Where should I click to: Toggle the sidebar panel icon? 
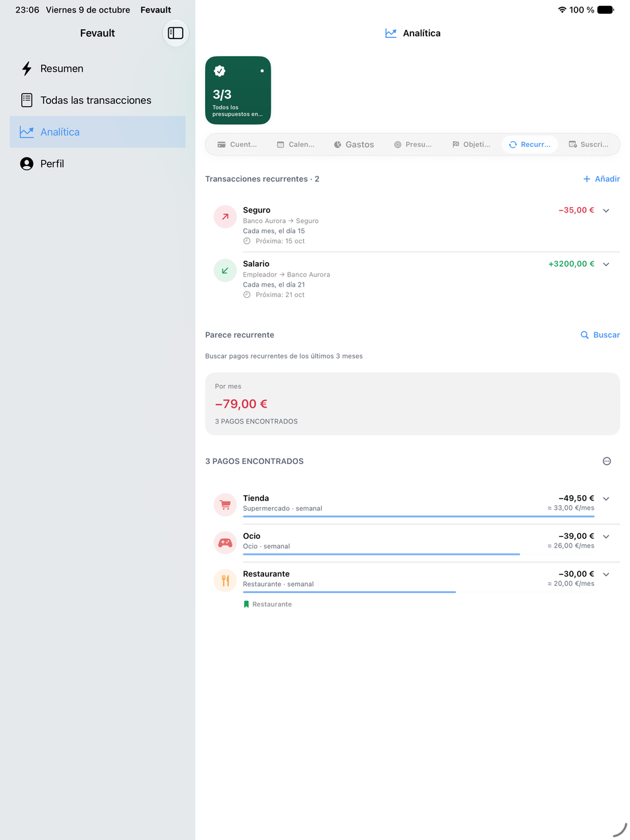click(175, 33)
